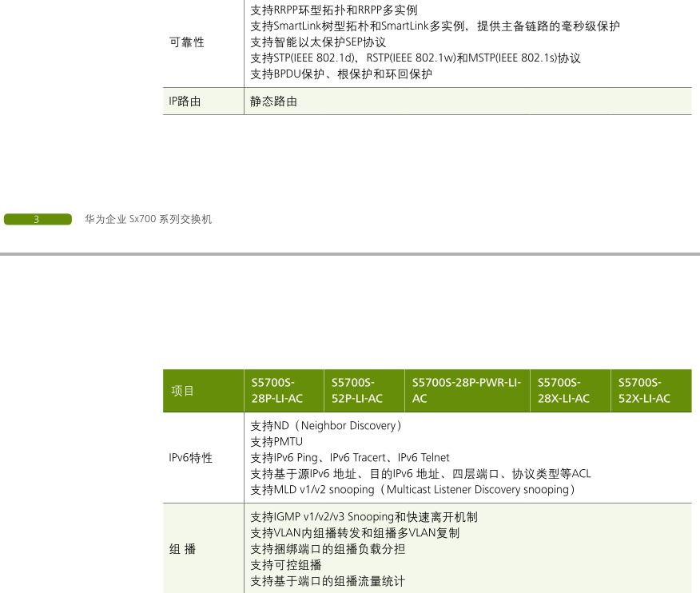Viewport: 700px width, 593px height.
Task: Click line 支持VLAN内组播转发和组播多VLAN复制
Action: point(355,533)
